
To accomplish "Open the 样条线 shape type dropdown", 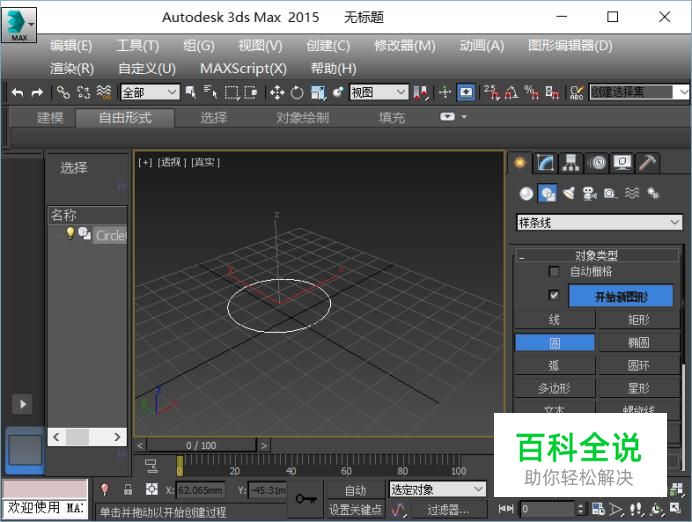I will (599, 222).
